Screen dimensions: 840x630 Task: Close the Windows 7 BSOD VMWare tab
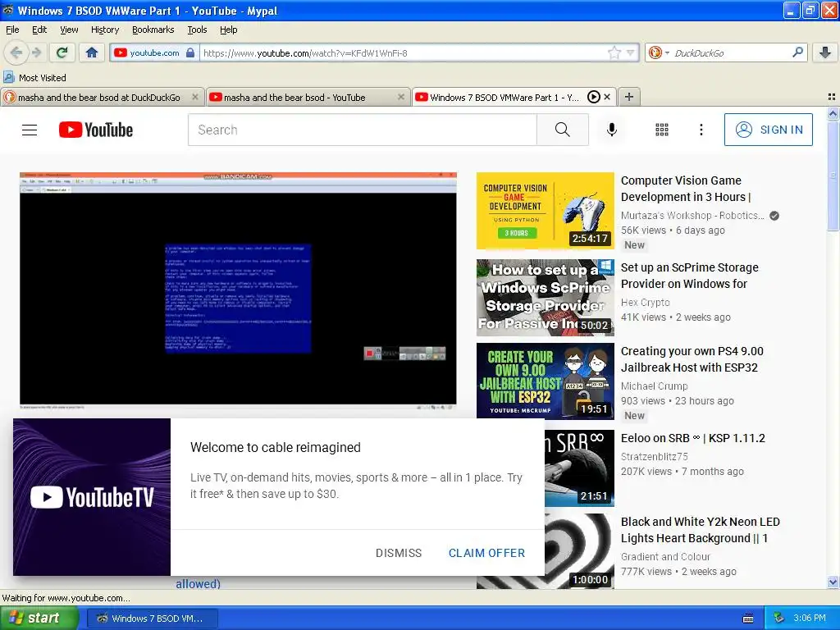(x=607, y=97)
